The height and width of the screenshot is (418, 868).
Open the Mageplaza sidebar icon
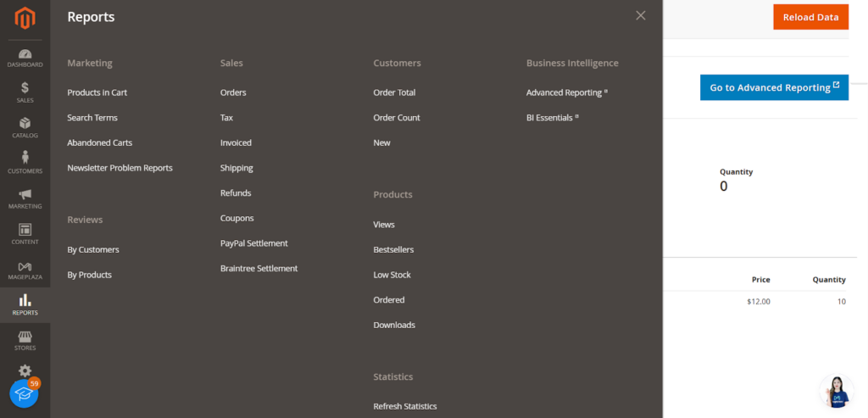[x=25, y=270]
